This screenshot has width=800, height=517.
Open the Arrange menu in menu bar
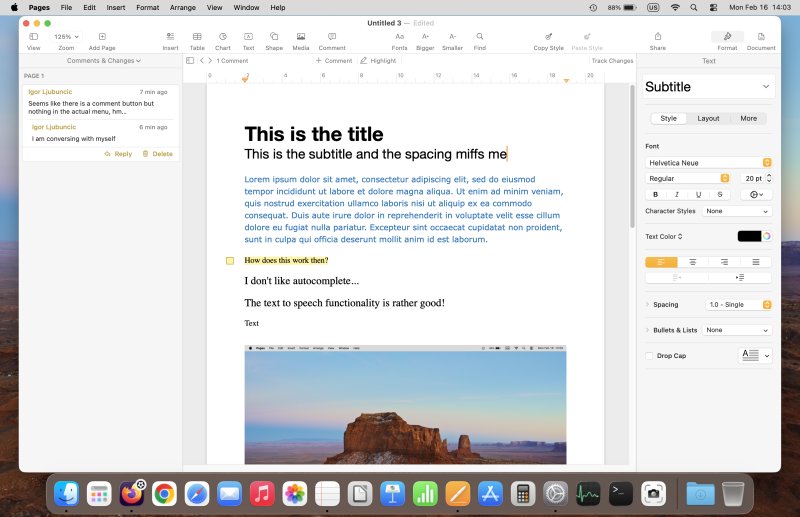[x=182, y=7]
